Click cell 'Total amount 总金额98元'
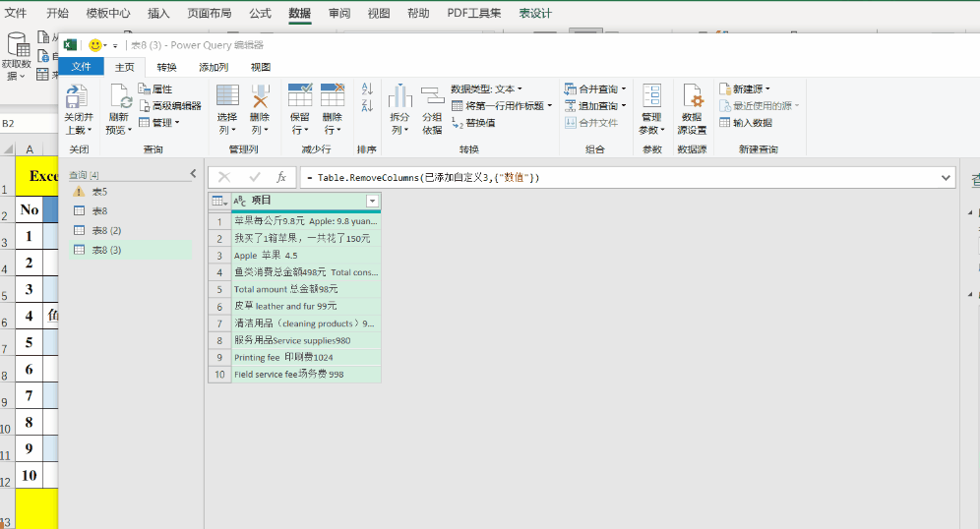980x529 pixels. 306,289
